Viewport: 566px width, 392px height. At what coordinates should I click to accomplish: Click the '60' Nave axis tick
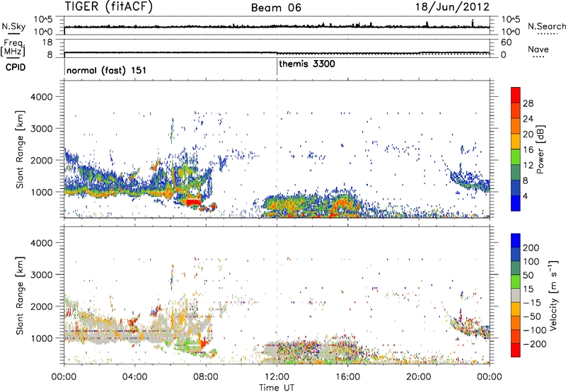point(507,42)
